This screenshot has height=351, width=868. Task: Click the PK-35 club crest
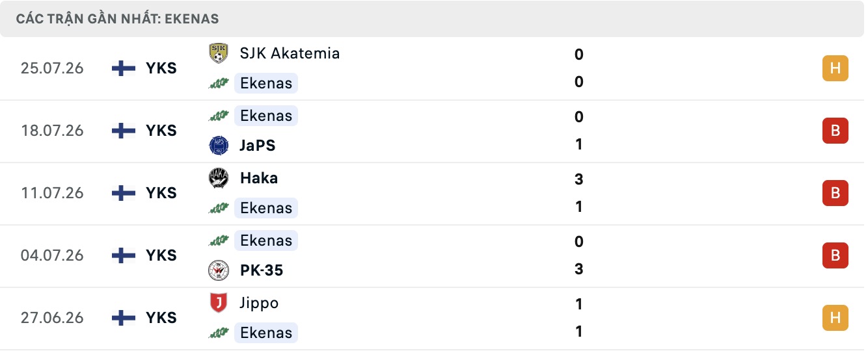(x=219, y=270)
